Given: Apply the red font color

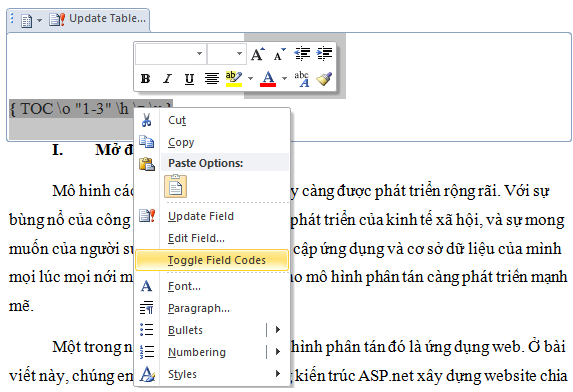Looking at the screenshot, I should [268, 79].
